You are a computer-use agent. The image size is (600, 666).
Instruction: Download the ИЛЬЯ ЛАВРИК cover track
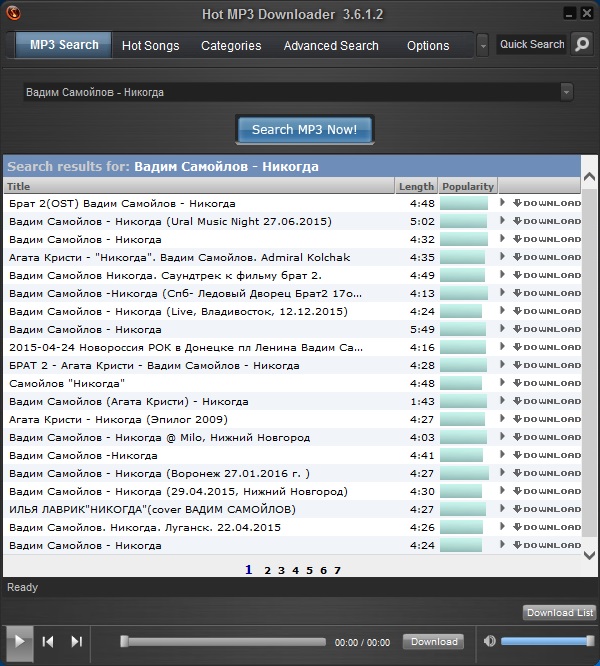click(547, 509)
